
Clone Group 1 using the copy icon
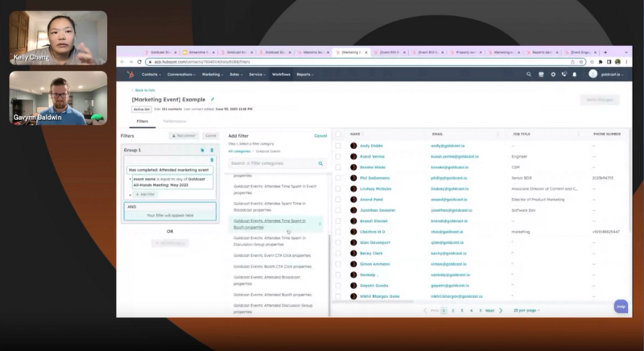tap(202, 150)
